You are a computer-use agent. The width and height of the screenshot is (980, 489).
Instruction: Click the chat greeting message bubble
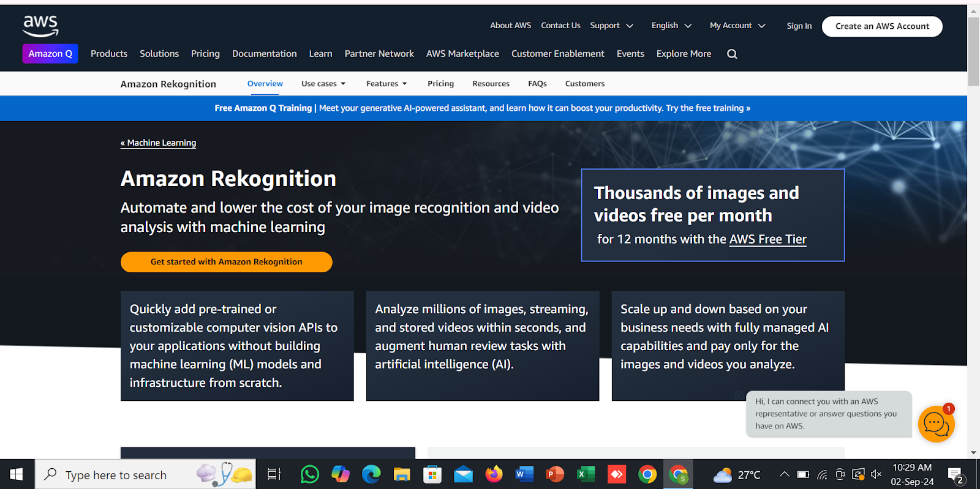tap(829, 414)
